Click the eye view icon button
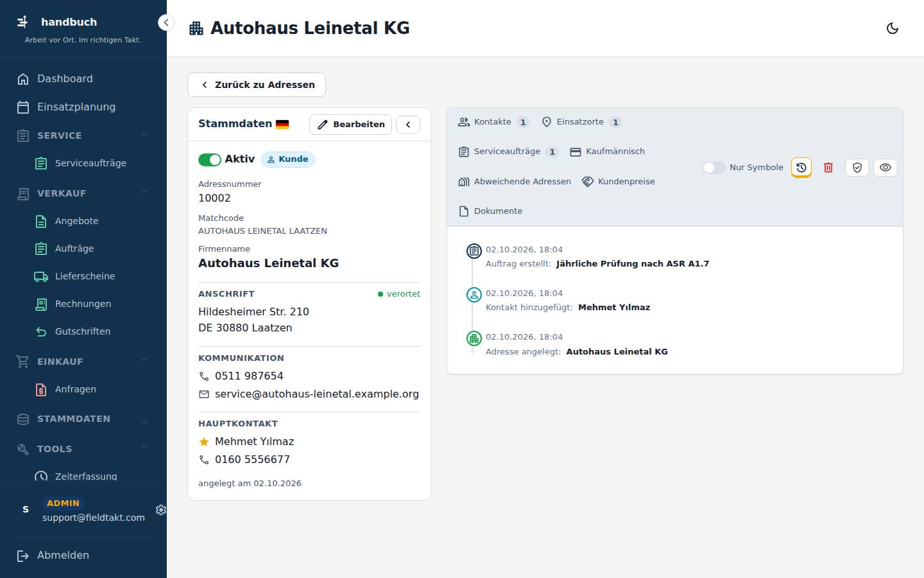The height and width of the screenshot is (578, 924). click(886, 168)
